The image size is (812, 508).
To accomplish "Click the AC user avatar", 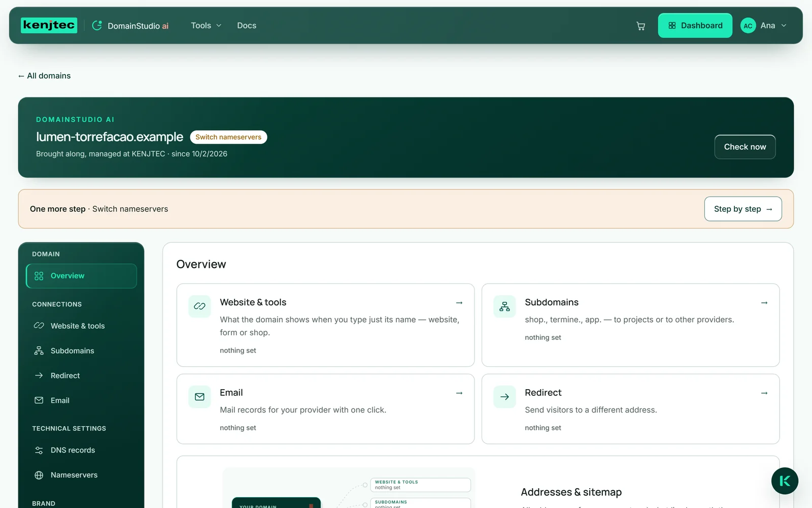I will [x=748, y=26].
